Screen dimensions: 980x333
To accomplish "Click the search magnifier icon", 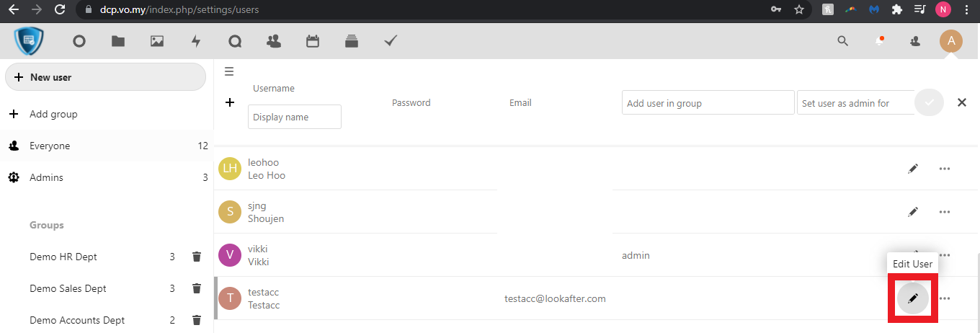I will pyautogui.click(x=842, y=42).
